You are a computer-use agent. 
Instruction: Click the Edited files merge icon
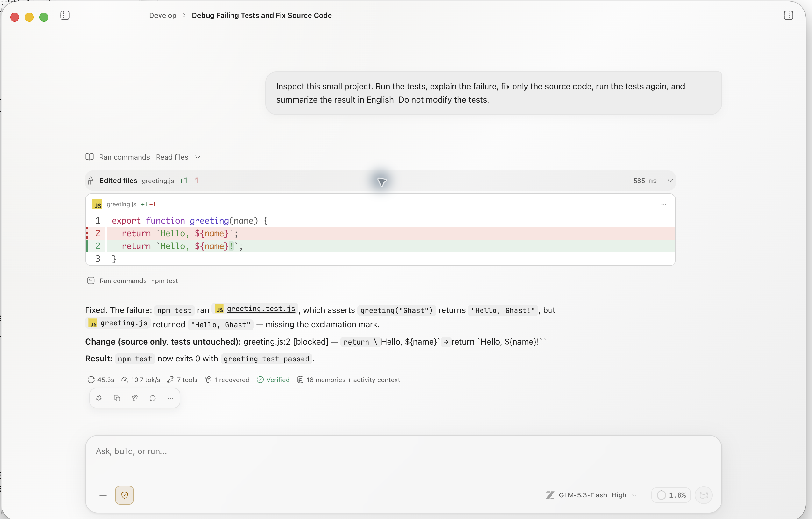tap(91, 181)
